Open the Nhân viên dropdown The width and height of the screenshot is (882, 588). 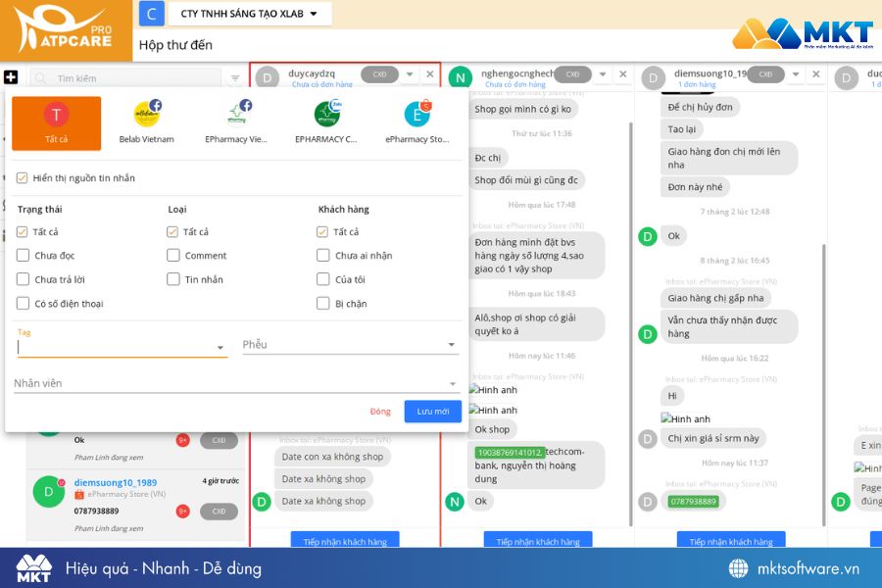click(236, 383)
